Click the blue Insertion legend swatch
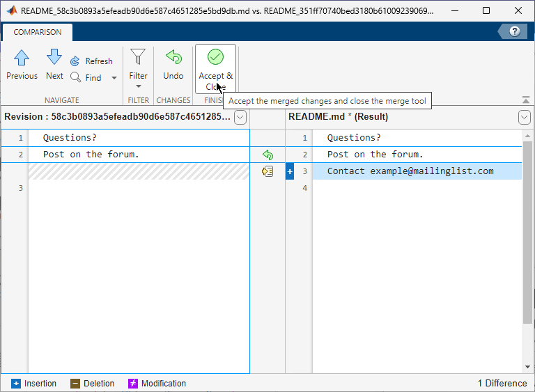Image resolution: width=535 pixels, height=392 pixels. pyautogui.click(x=15, y=384)
